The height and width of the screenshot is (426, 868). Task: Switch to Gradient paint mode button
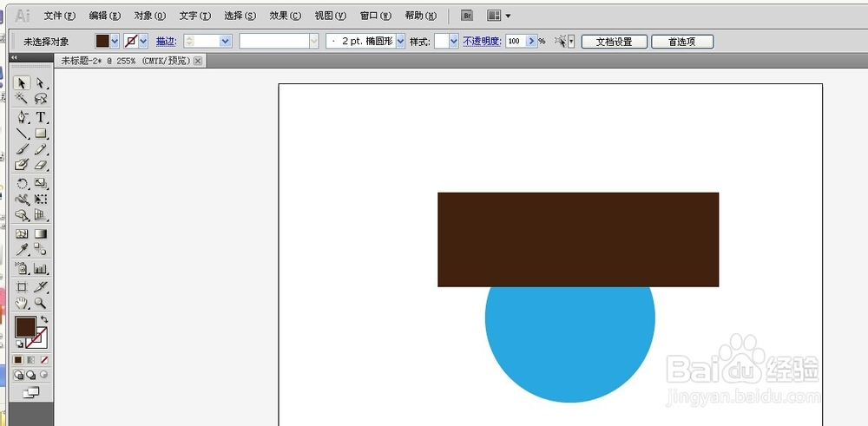[x=31, y=359]
